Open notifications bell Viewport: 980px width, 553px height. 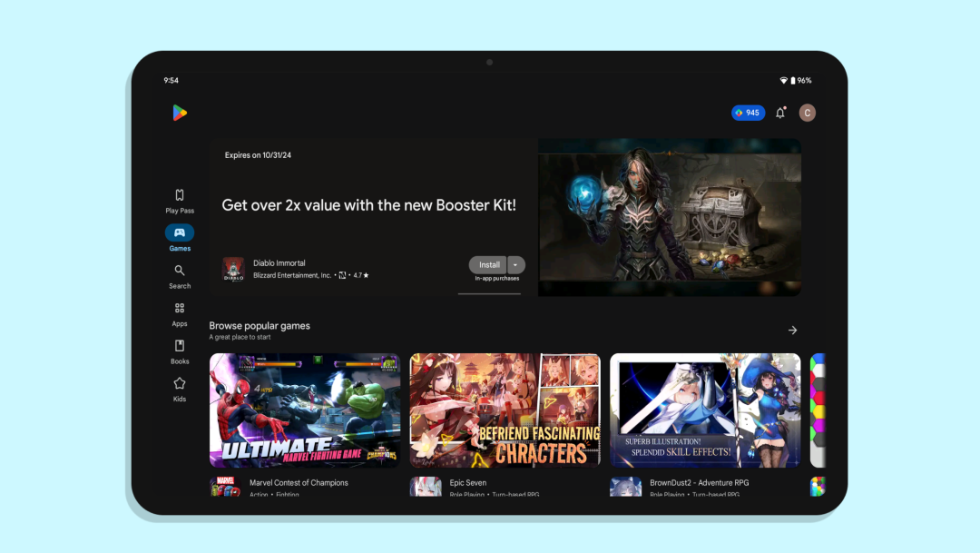tap(780, 113)
